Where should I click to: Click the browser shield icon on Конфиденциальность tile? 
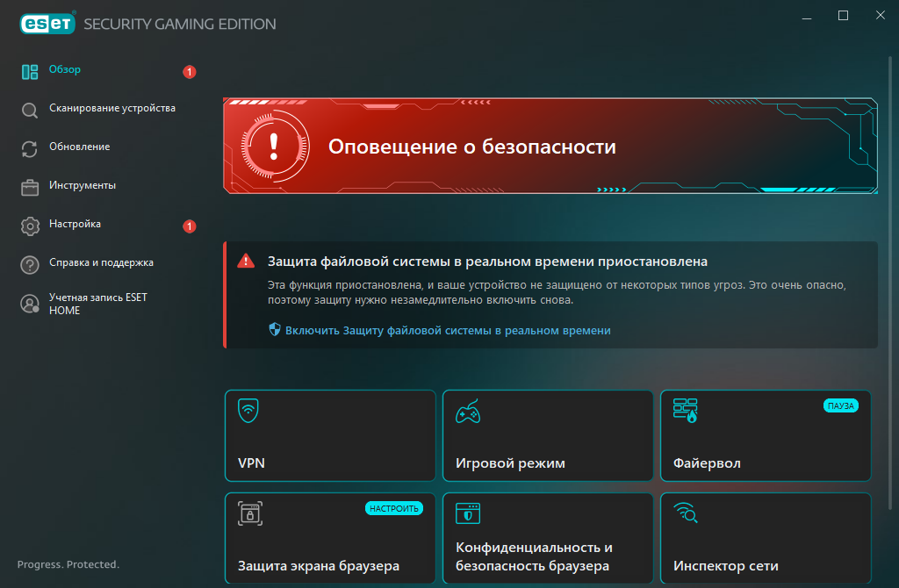[x=468, y=513]
